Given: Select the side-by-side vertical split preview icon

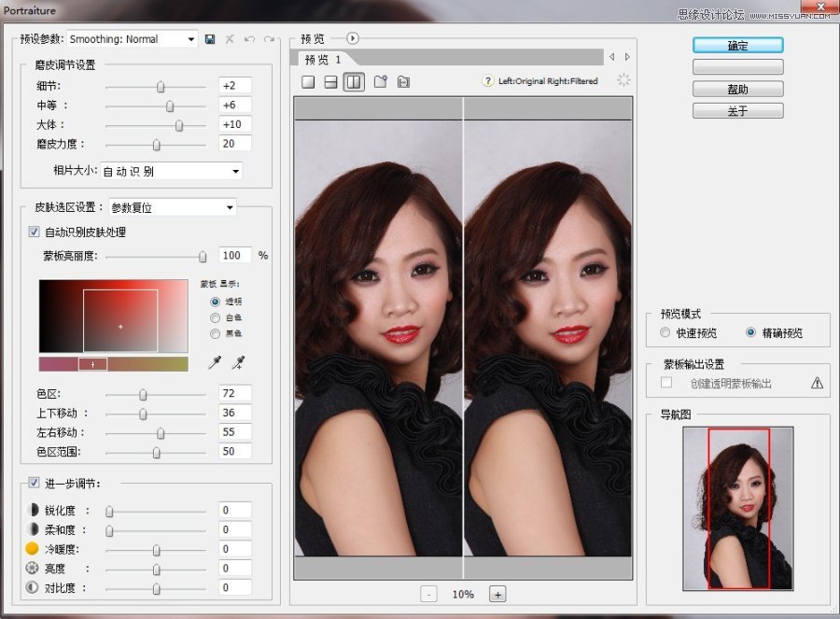Looking at the screenshot, I should point(354,82).
